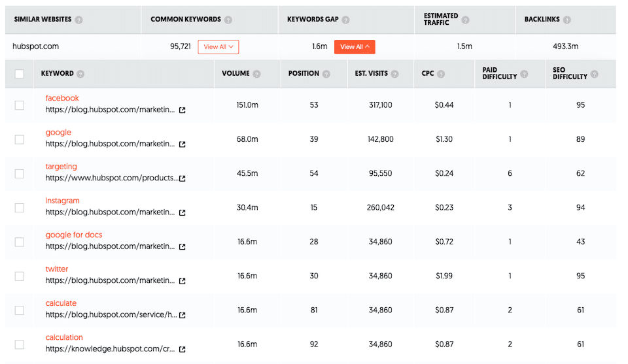Open external link icon for facebook URL

pyautogui.click(x=183, y=110)
